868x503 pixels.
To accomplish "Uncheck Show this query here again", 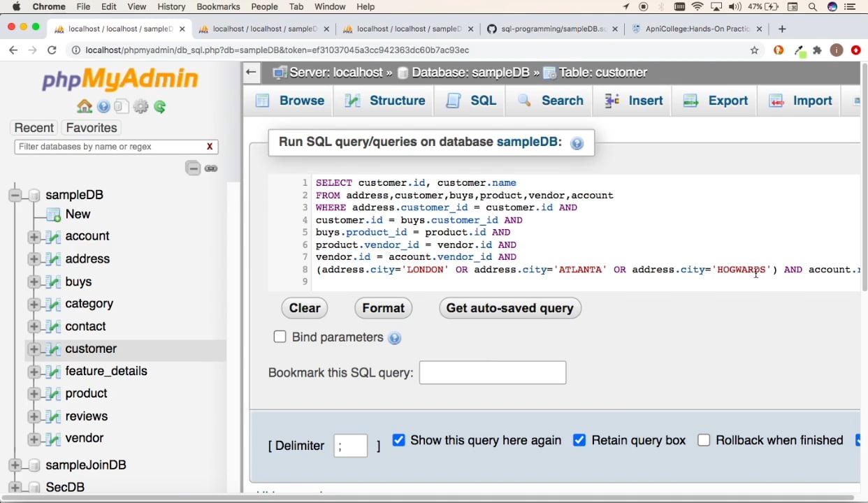I will [x=398, y=440].
